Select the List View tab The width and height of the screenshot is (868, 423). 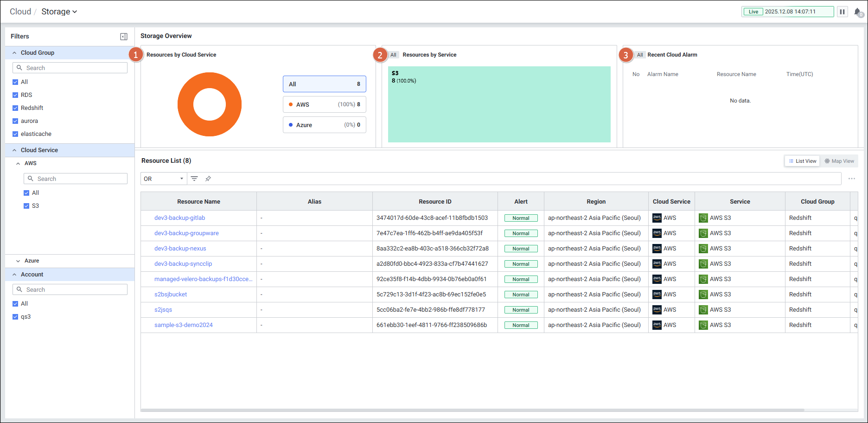coord(802,161)
